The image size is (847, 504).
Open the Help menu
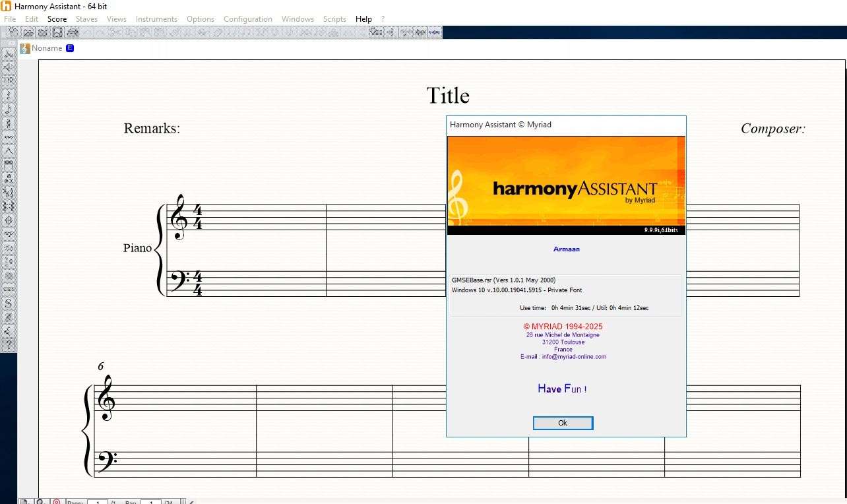click(363, 19)
